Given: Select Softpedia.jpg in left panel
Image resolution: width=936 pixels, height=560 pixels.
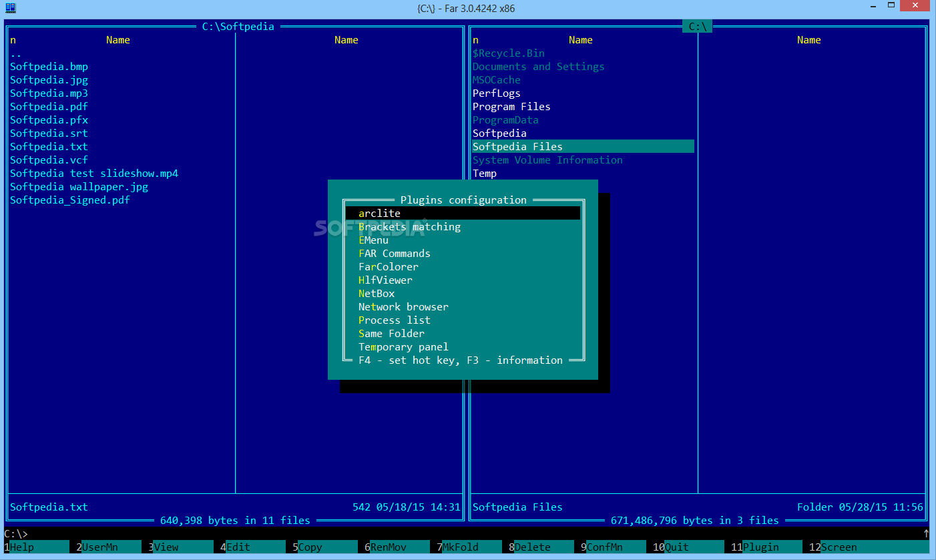Looking at the screenshot, I should point(49,79).
